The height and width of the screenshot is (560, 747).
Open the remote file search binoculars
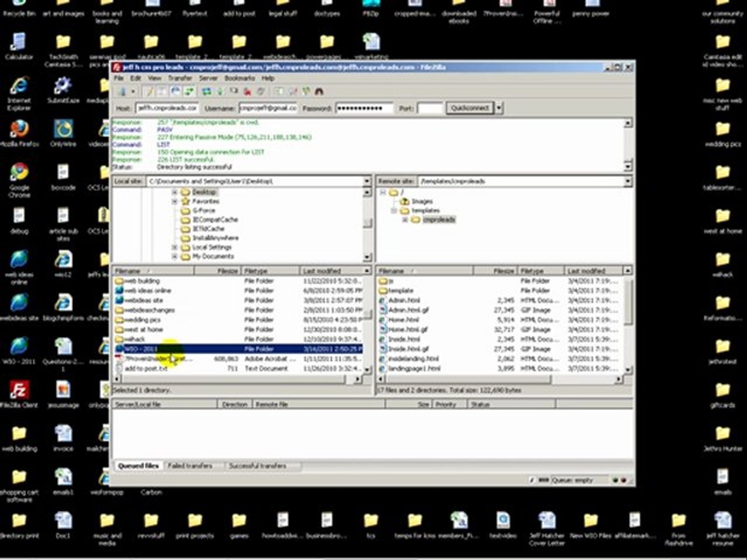click(x=319, y=92)
